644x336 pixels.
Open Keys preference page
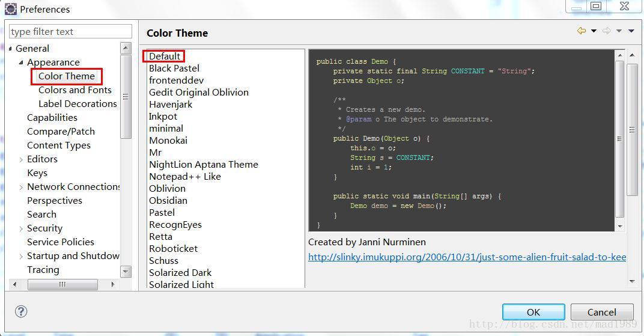pyautogui.click(x=37, y=173)
